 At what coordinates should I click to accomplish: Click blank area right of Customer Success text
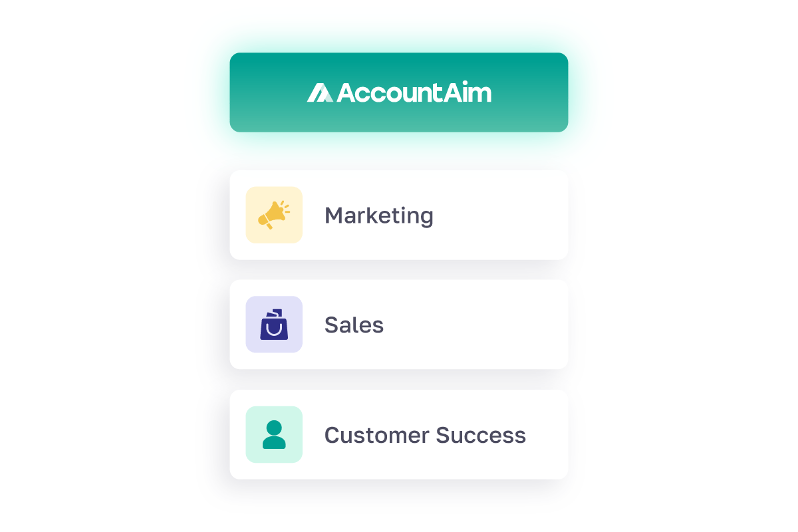pyautogui.click(x=547, y=434)
